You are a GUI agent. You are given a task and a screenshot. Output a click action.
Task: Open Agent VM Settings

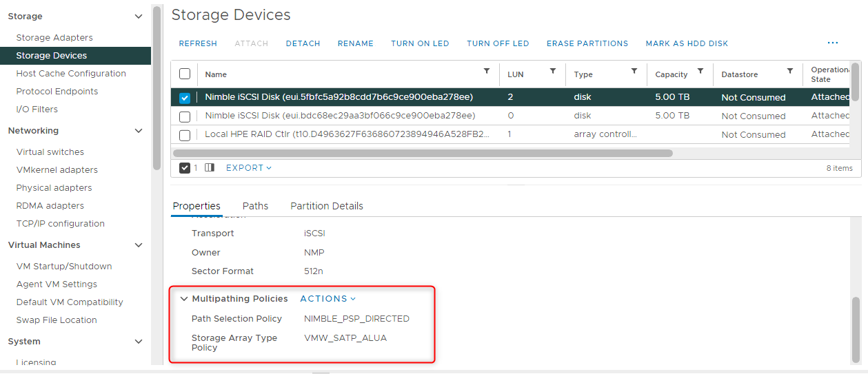pyautogui.click(x=57, y=284)
